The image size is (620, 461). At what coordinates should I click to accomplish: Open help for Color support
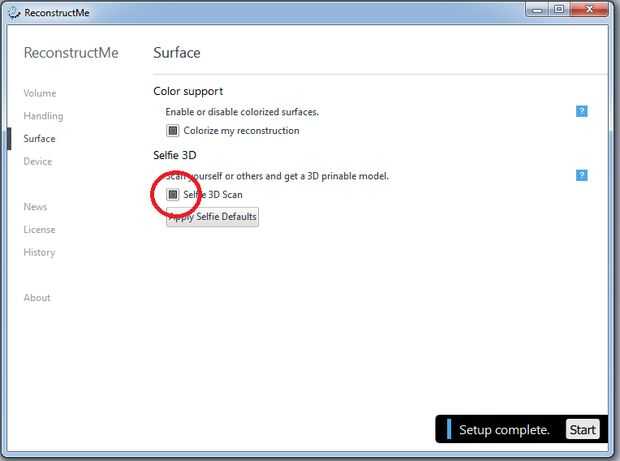tap(581, 111)
